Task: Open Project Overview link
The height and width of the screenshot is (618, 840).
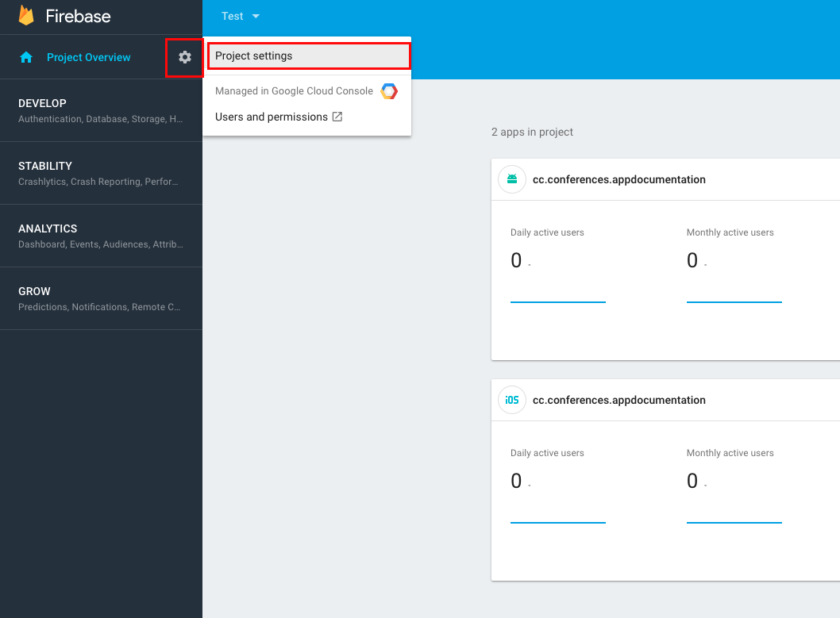Action: (x=88, y=57)
